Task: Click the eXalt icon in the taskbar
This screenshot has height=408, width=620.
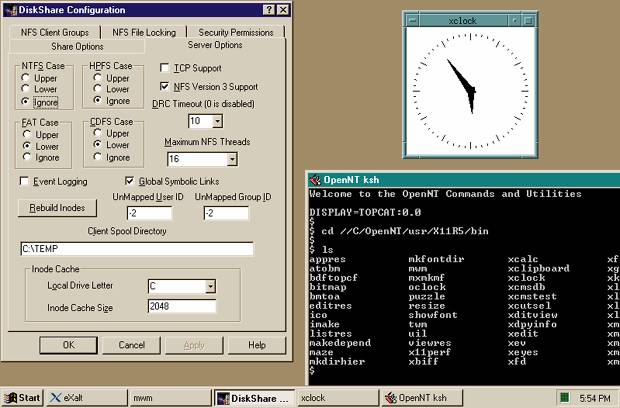Action: point(55,398)
